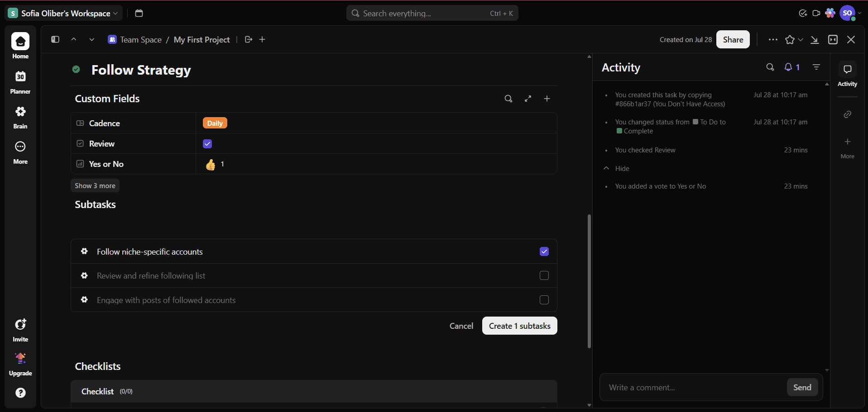Click the Created on Jul 28 label
Viewport: 868px width, 412px height.
pyautogui.click(x=686, y=39)
